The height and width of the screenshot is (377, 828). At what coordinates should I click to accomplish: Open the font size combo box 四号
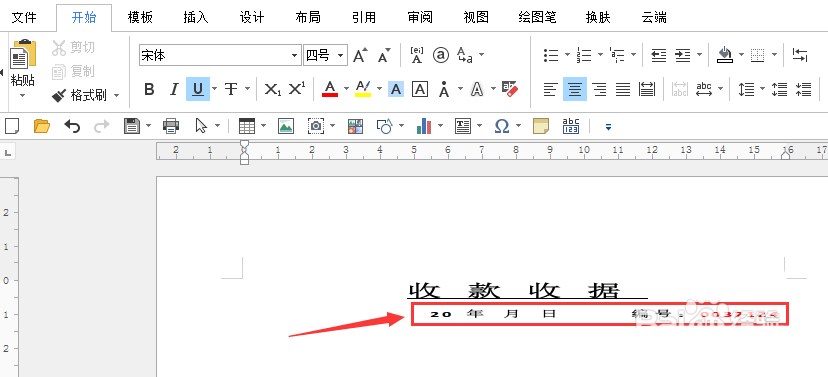325,55
